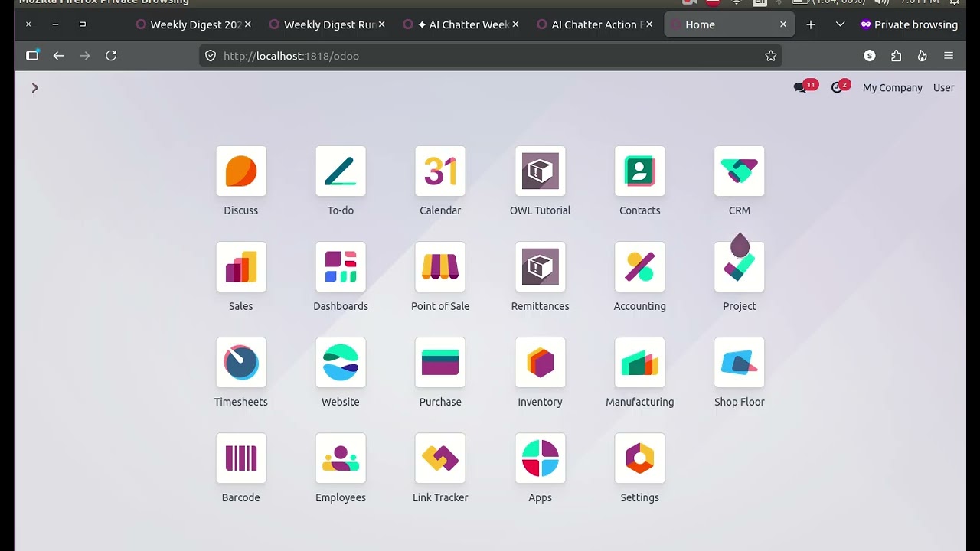
Task: Click the shield site info icon
Action: [211, 56]
